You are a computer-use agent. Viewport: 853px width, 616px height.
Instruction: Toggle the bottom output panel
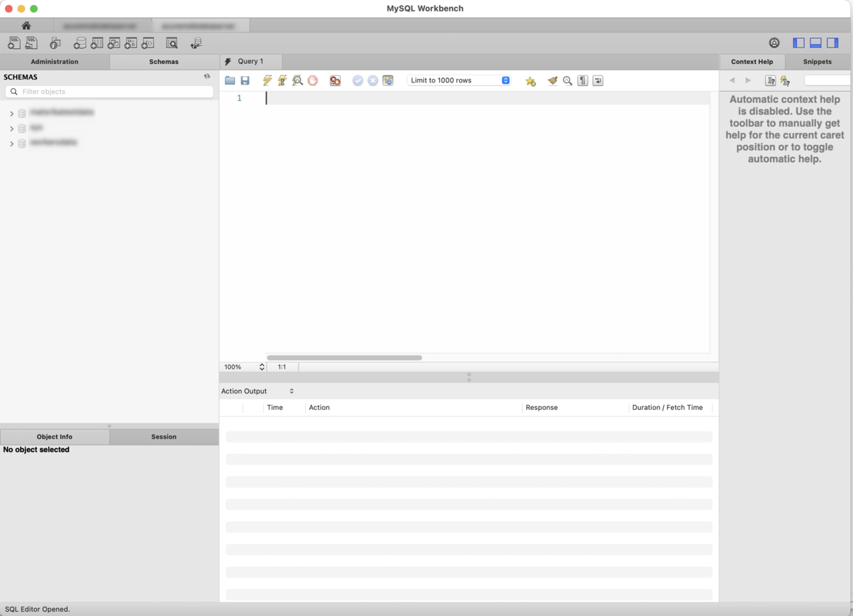click(815, 43)
